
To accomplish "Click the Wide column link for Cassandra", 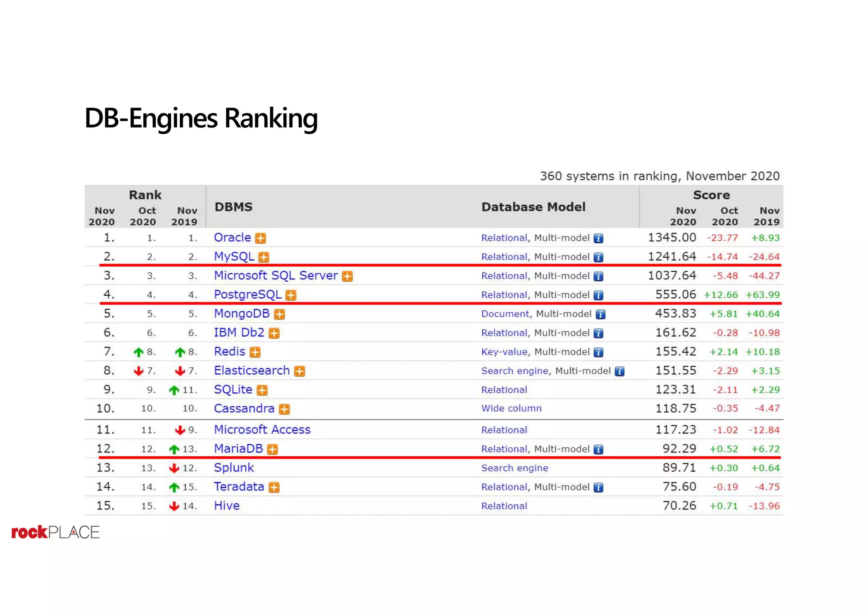I will [x=512, y=408].
